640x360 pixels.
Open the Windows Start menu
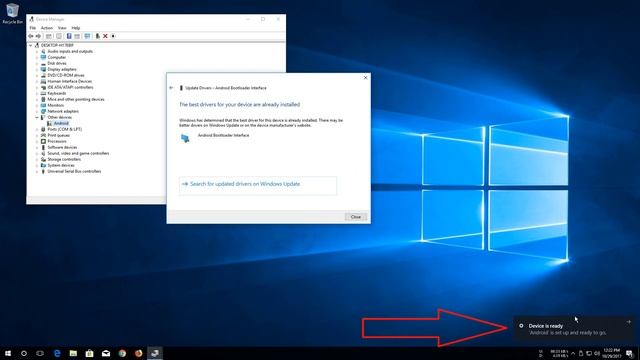click(8, 353)
